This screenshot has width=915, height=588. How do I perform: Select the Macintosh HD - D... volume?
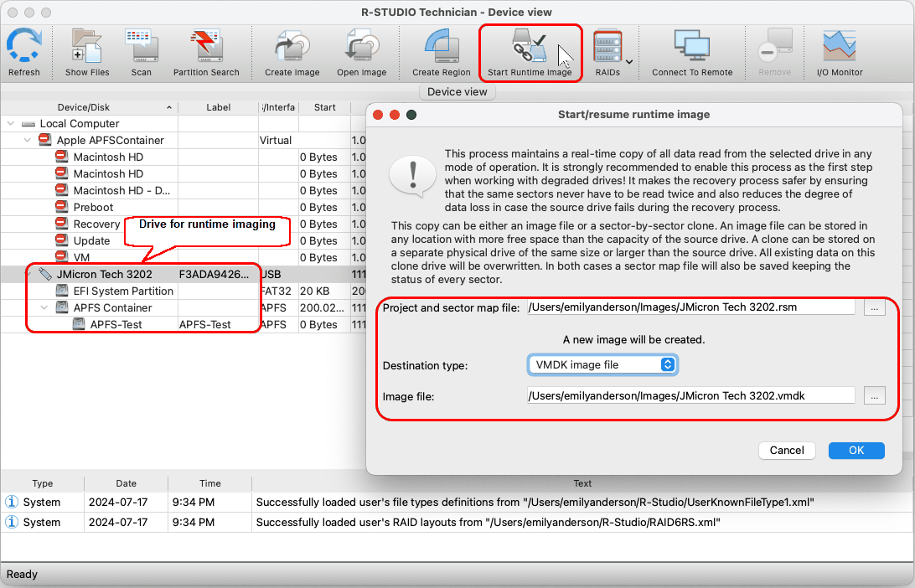(122, 190)
